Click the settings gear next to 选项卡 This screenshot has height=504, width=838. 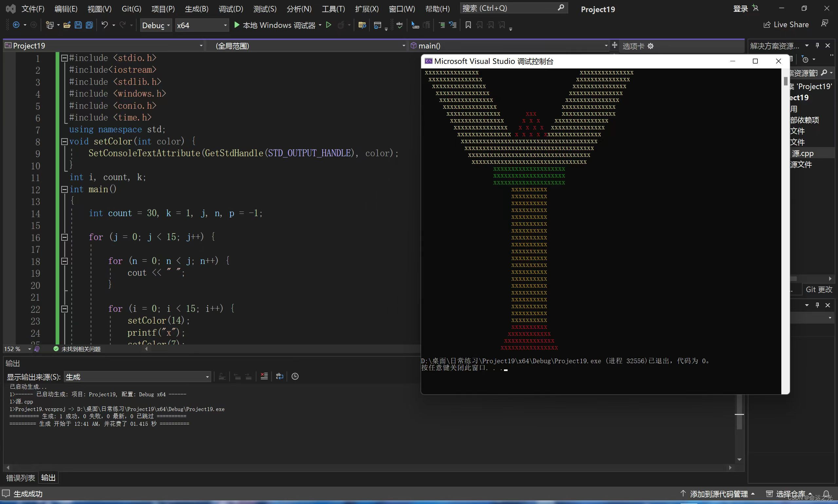click(650, 46)
